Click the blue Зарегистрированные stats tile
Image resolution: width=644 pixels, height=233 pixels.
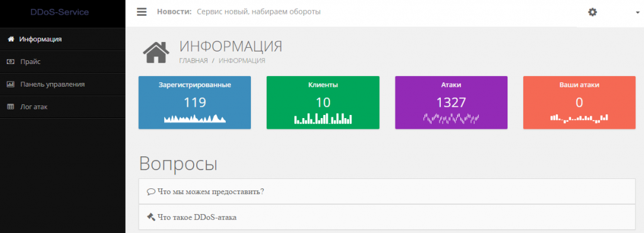195,102
